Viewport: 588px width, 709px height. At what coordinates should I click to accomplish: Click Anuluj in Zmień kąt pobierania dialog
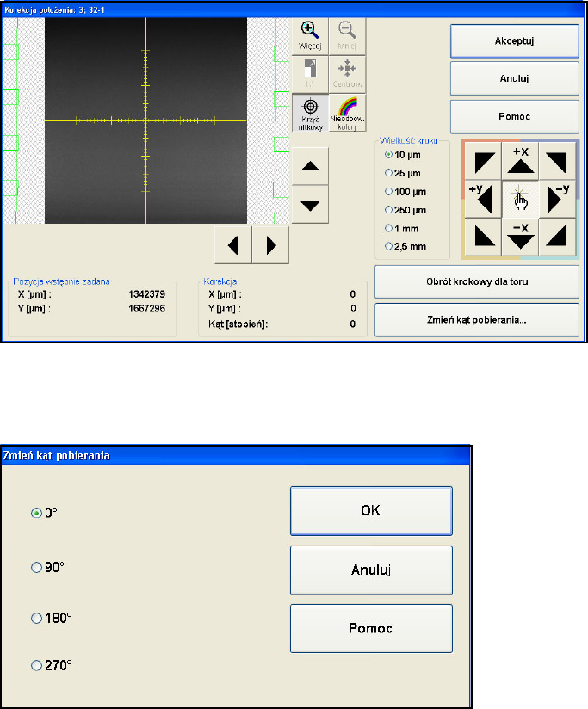371,570
